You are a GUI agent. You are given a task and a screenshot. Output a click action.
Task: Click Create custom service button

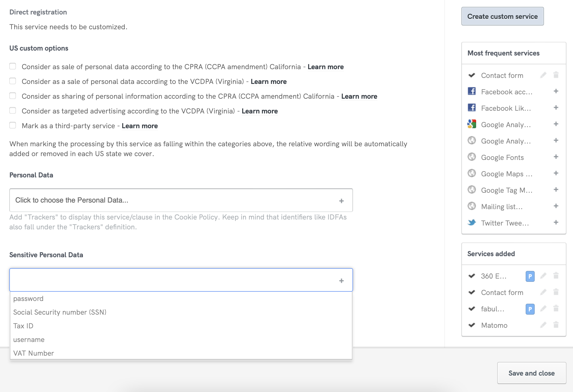tap(502, 16)
